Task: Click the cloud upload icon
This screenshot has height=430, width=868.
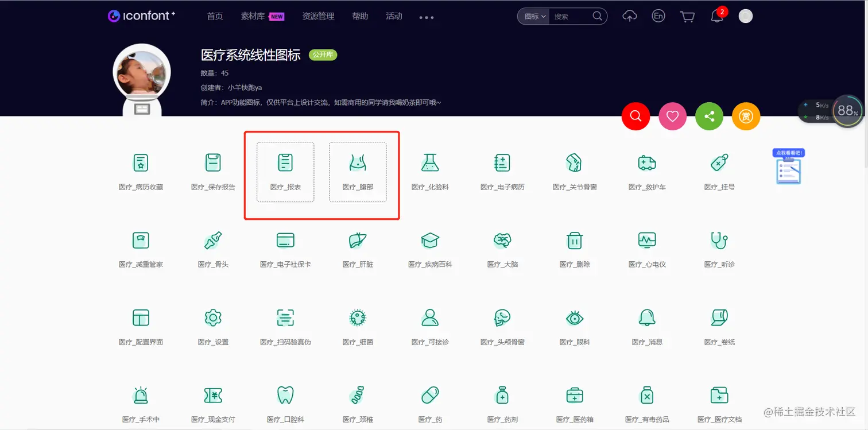Action: point(630,16)
